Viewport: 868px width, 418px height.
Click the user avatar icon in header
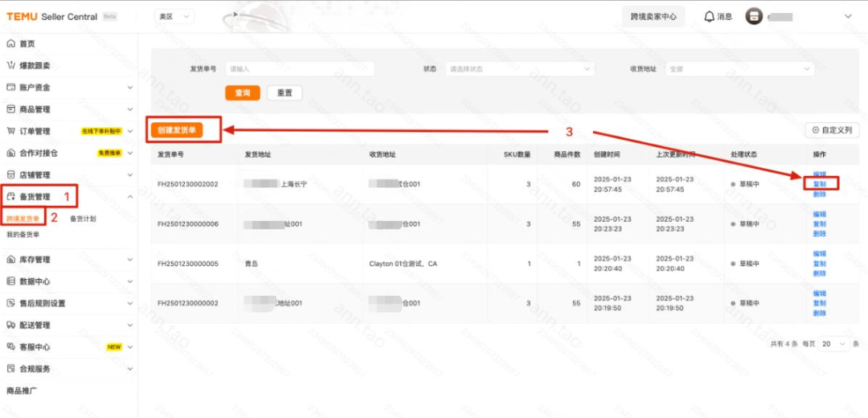click(x=754, y=16)
